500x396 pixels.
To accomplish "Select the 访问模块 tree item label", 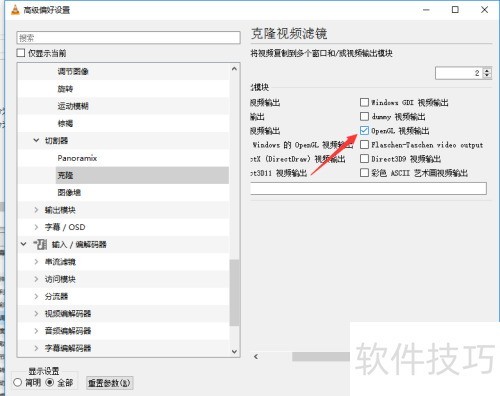I will [60, 279].
